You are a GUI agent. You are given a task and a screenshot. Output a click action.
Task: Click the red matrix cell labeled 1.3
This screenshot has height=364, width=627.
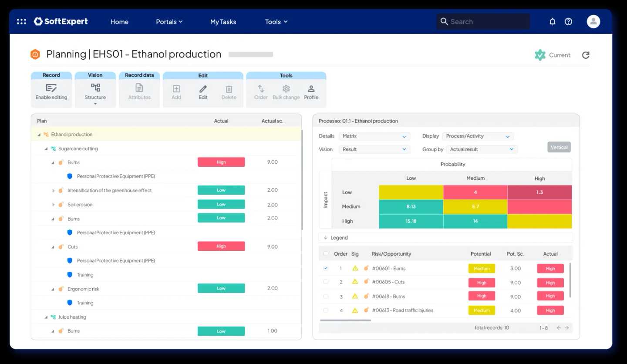[x=539, y=192]
